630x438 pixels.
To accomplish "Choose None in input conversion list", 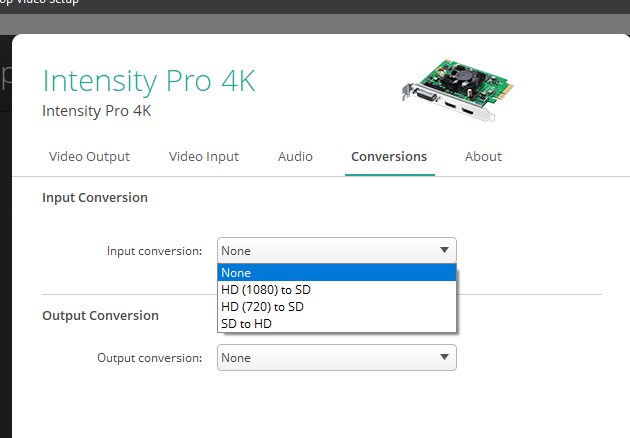I will coord(337,272).
